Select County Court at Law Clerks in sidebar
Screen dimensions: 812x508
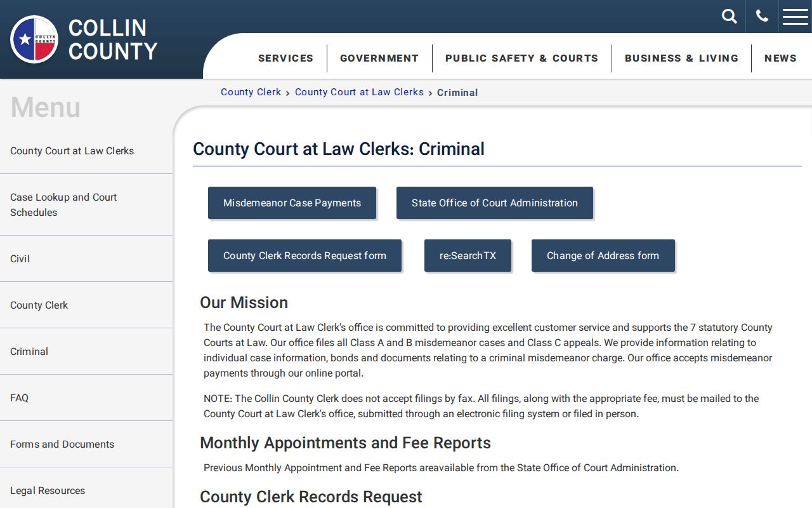[86, 151]
